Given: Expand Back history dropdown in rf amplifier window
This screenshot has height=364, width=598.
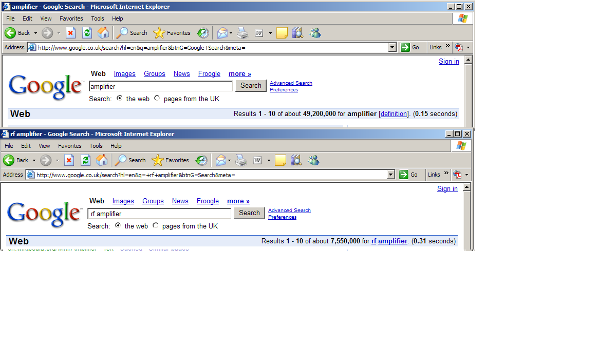Looking at the screenshot, I should coord(34,161).
